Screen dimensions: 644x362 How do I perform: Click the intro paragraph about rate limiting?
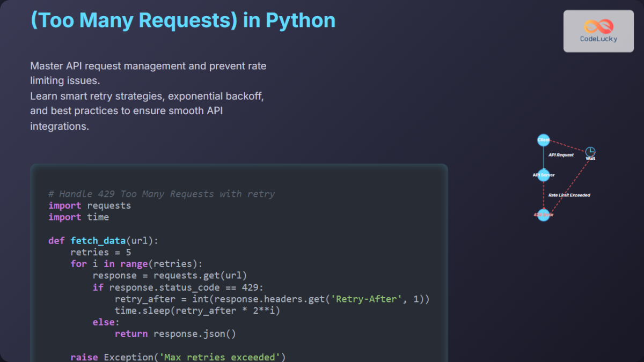tap(148, 95)
